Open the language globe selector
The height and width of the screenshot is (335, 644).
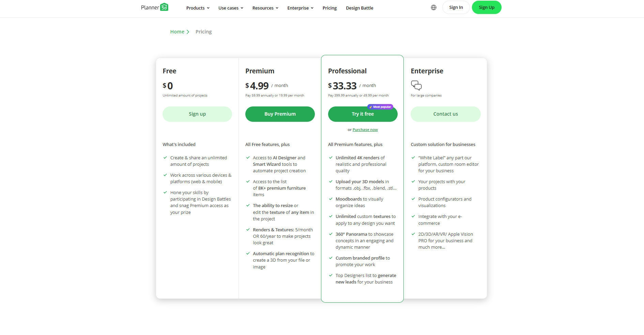coord(433,8)
